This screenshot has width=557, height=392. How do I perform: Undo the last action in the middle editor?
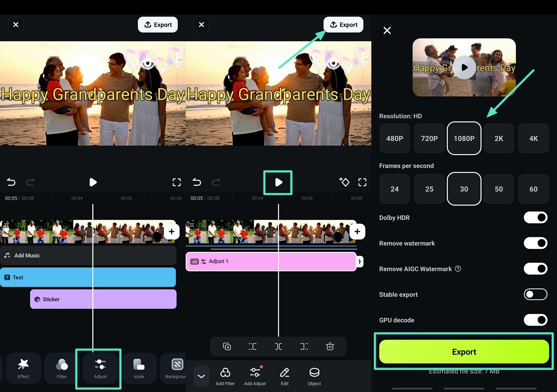click(197, 183)
